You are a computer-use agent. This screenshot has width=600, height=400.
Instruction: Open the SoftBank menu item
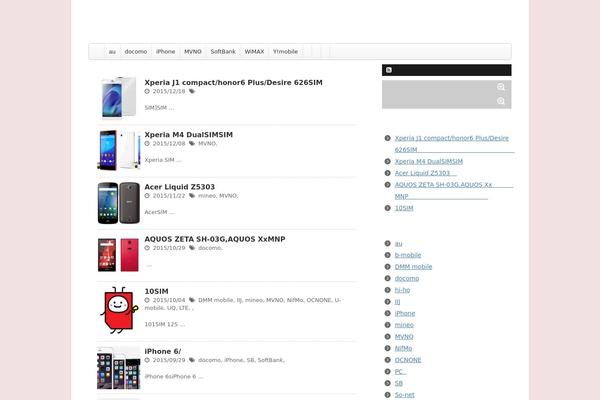[x=223, y=52]
